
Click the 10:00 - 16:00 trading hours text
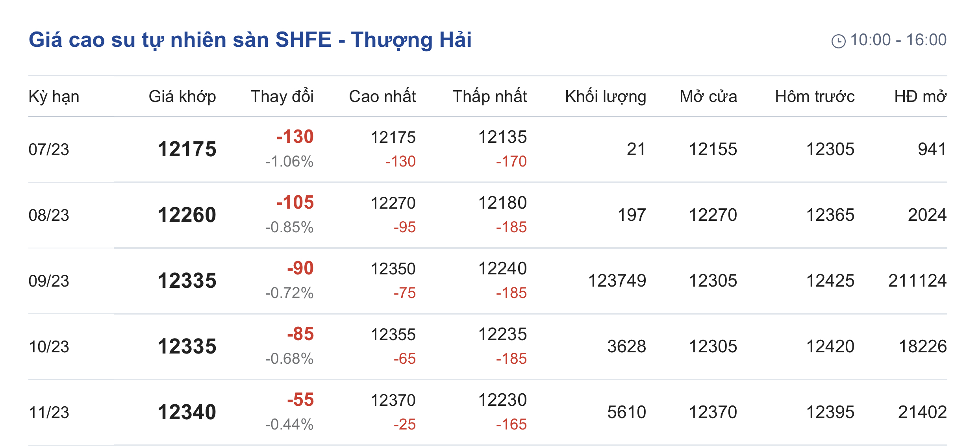pyautogui.click(x=898, y=40)
